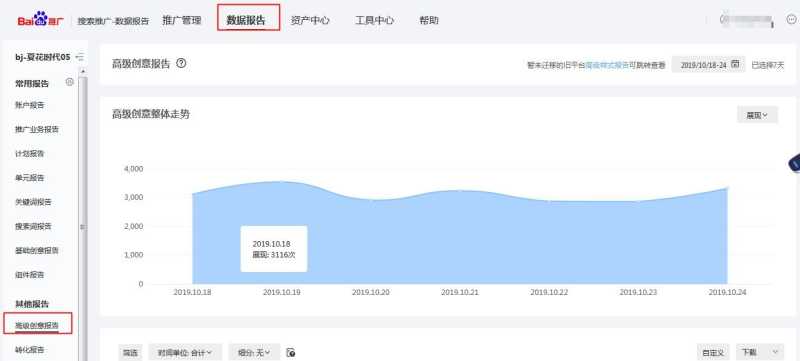The width and height of the screenshot is (800, 361).
Task: Open 计划报告 in sidebar
Action: tap(30, 153)
